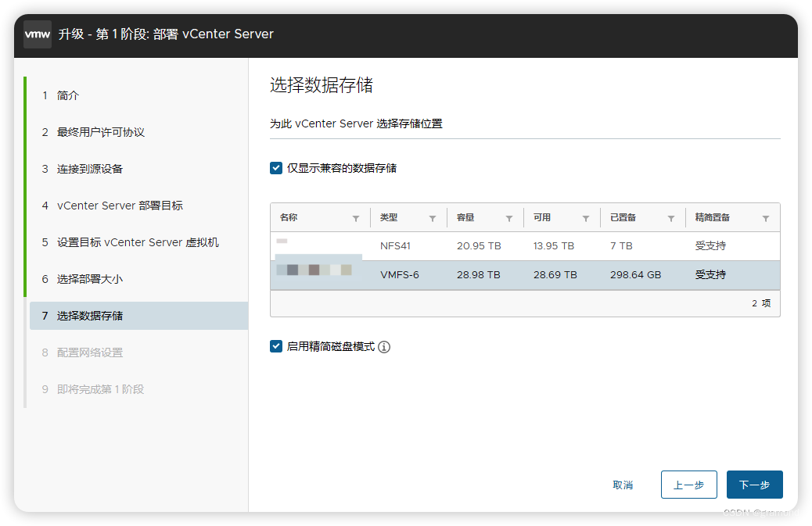The height and width of the screenshot is (526, 812).
Task: Go back with the 上一步 button
Action: tap(688, 485)
